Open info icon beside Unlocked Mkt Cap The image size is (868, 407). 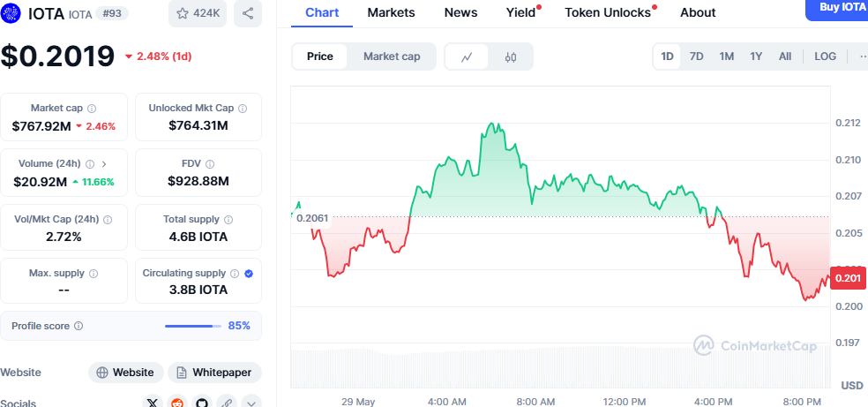click(243, 108)
